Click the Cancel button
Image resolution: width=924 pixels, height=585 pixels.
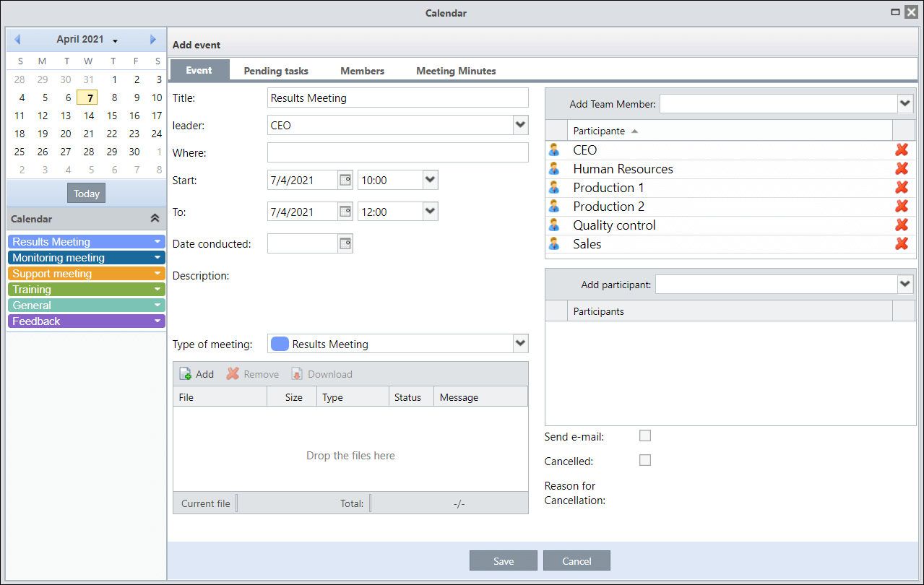pos(577,561)
